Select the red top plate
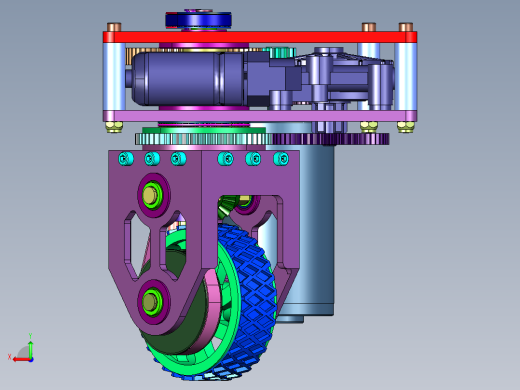This screenshot has width=520, height=390. pyautogui.click(x=260, y=37)
